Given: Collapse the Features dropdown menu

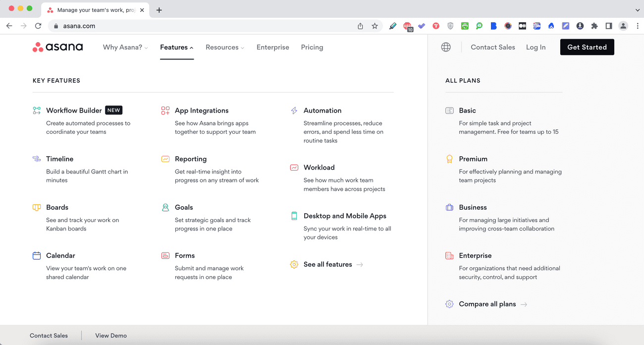Looking at the screenshot, I should click(x=177, y=47).
